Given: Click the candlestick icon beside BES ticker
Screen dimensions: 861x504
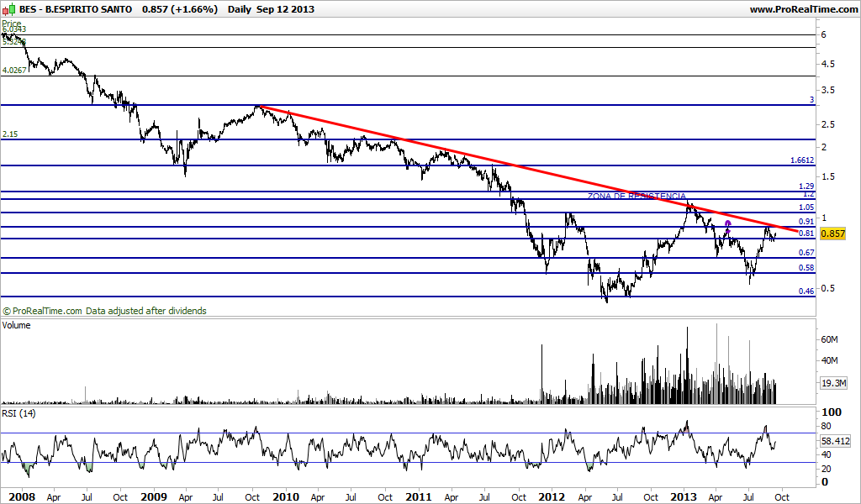Looking at the screenshot, I should [8, 8].
